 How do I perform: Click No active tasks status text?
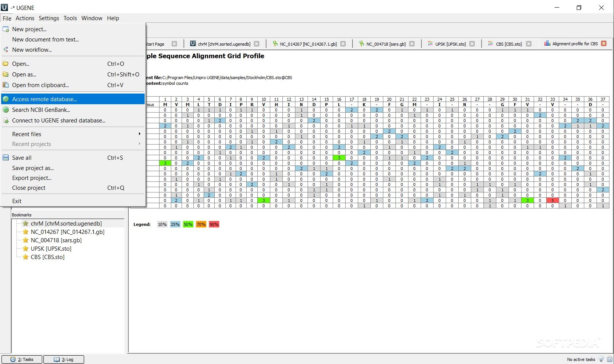pos(581,359)
